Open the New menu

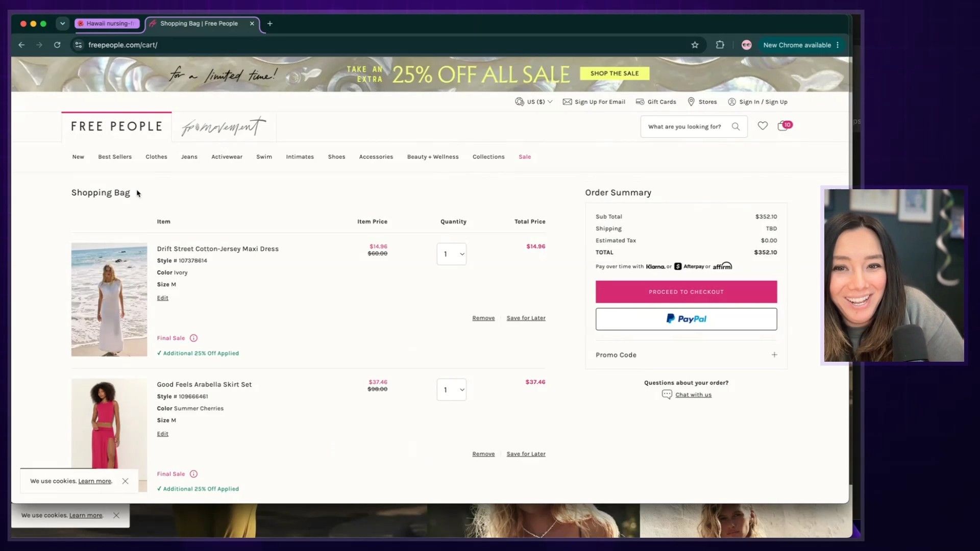tap(78, 157)
